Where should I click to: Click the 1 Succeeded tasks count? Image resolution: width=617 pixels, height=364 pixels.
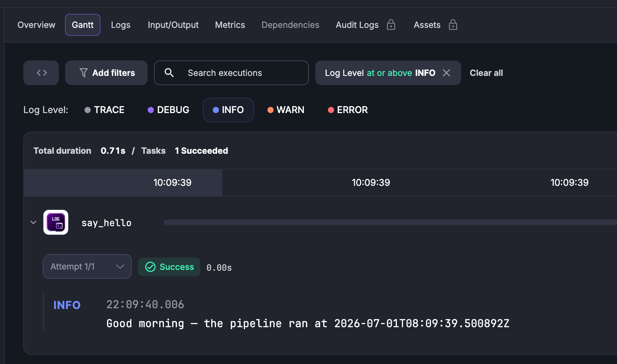202,151
